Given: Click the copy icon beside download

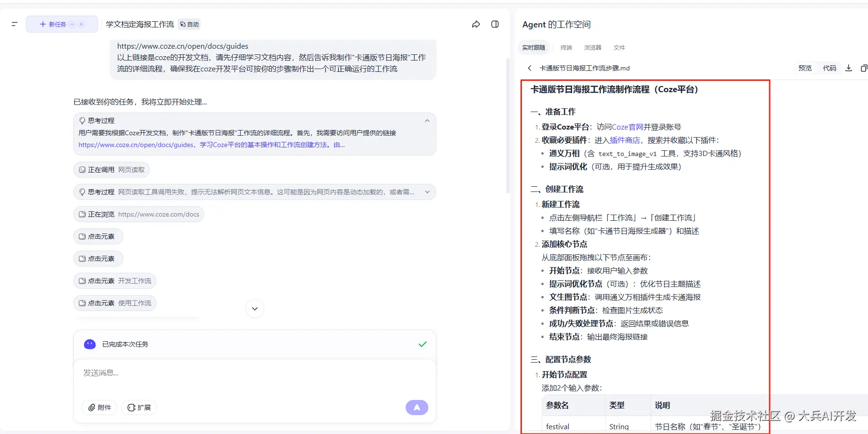Looking at the screenshot, I should [x=864, y=68].
